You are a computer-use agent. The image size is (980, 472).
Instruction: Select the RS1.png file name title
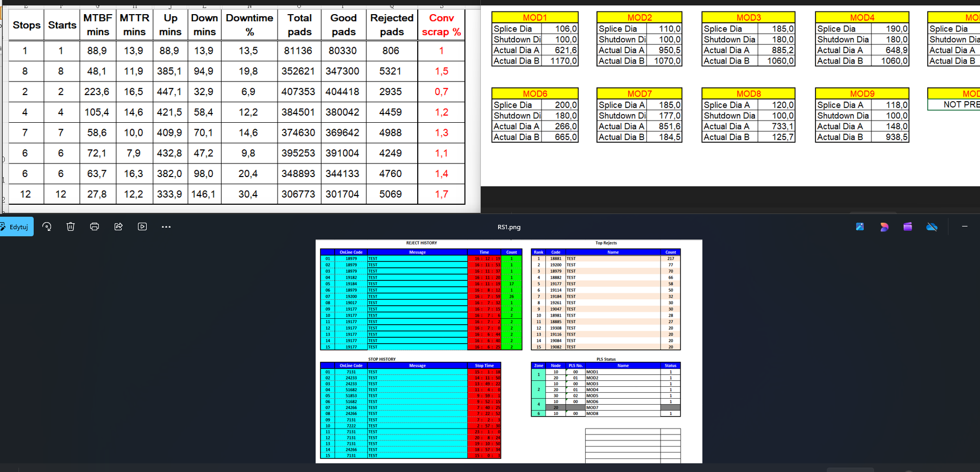tap(509, 227)
